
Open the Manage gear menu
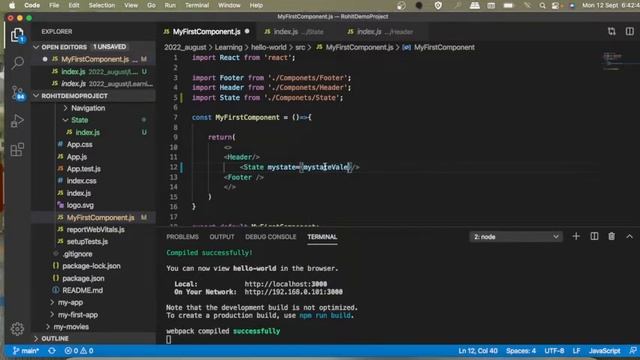point(17,329)
